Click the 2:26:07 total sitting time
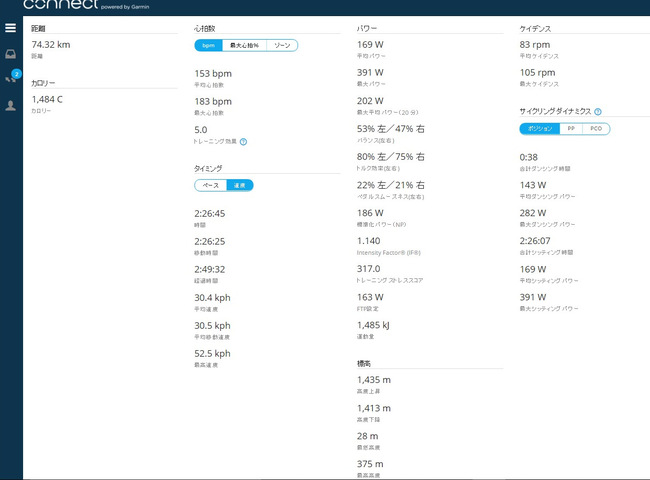 point(535,241)
